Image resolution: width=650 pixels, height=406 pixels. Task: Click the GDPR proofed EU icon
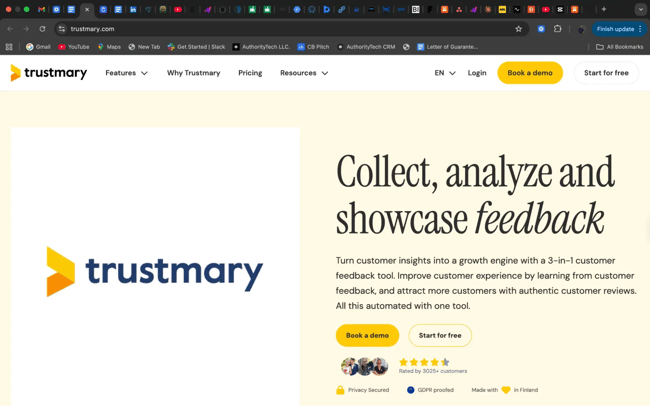coord(410,390)
